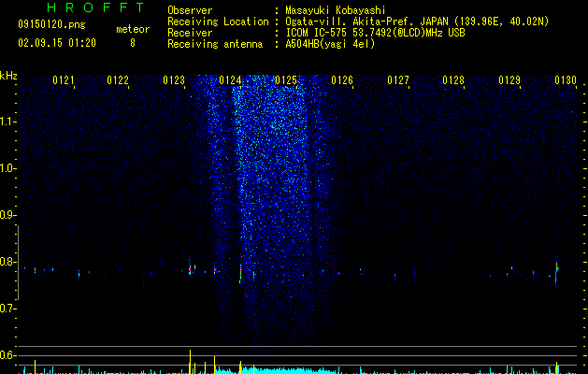Click the strong meteor echo just after 0123
Screen dimensions: 588x374
point(190,267)
